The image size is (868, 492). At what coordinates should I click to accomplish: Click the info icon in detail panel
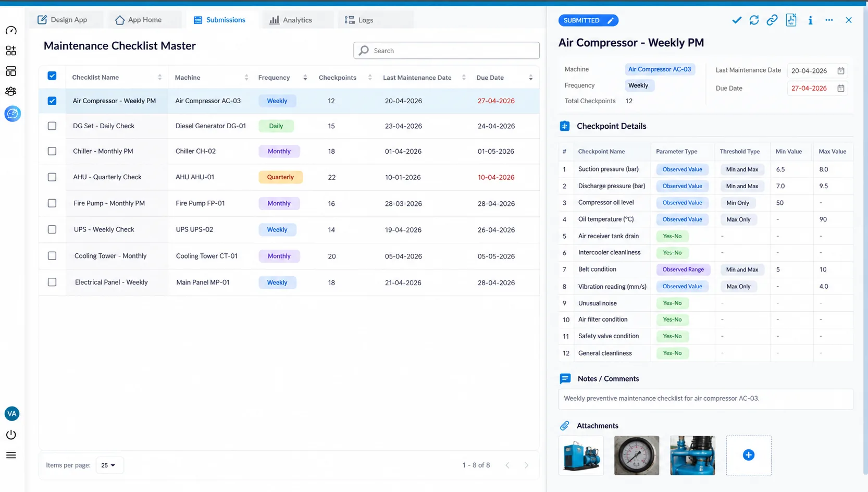tap(810, 20)
